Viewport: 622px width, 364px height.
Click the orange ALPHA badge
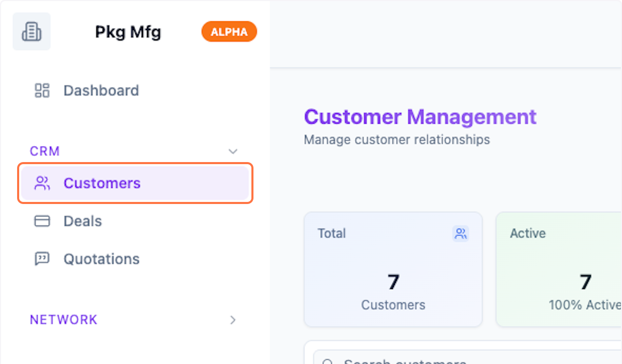[229, 32]
